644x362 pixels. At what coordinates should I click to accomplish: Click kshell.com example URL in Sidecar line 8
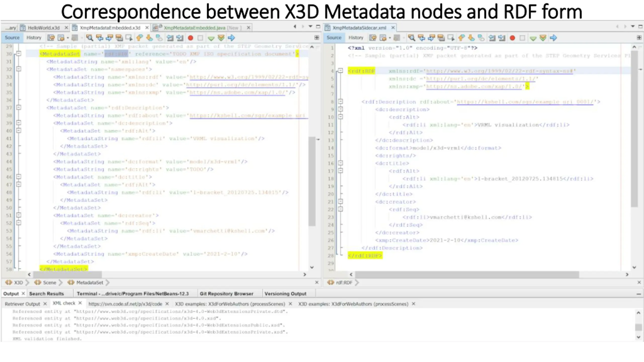[525, 102]
